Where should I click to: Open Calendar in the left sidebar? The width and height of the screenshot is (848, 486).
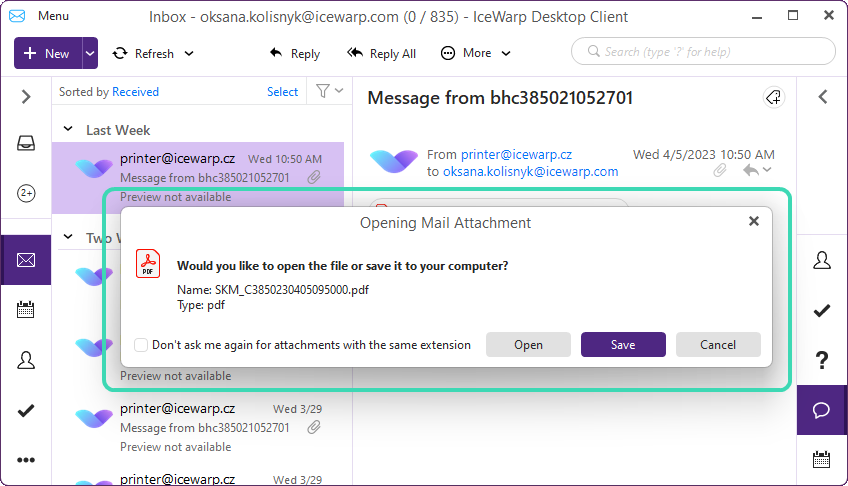(x=25, y=309)
